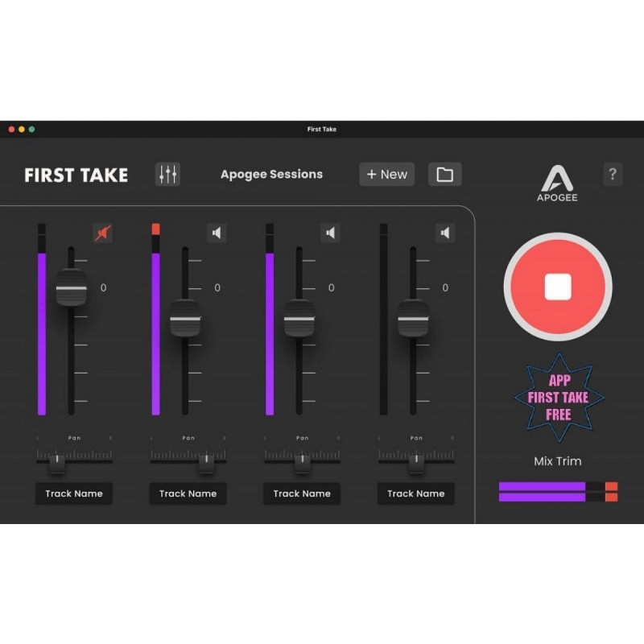Create a new session with + New
This screenshot has width=644, height=644.
tap(387, 174)
